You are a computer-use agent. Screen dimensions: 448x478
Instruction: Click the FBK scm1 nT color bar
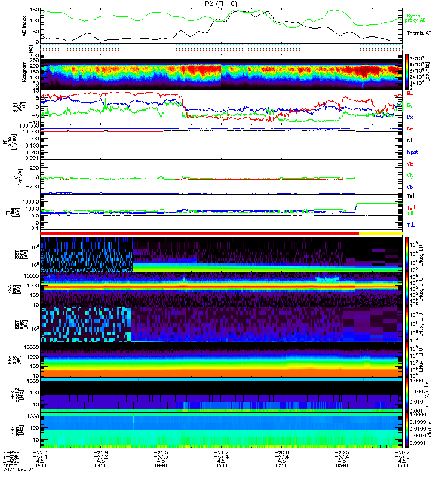pos(407,430)
